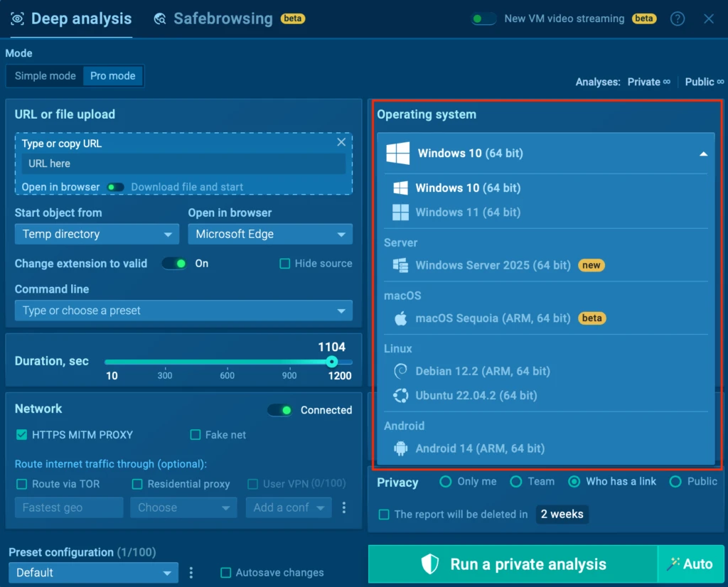Click the Windows 11 logo icon

tap(400, 212)
